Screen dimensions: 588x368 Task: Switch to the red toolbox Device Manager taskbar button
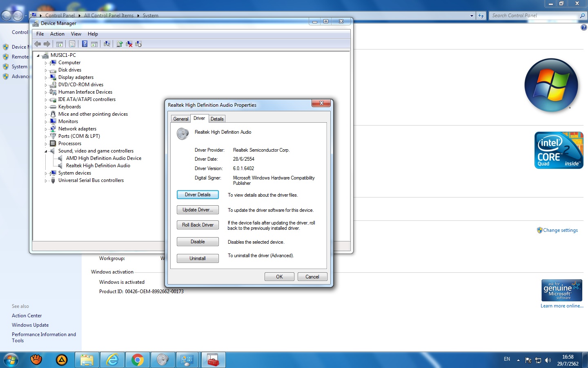pos(213,360)
